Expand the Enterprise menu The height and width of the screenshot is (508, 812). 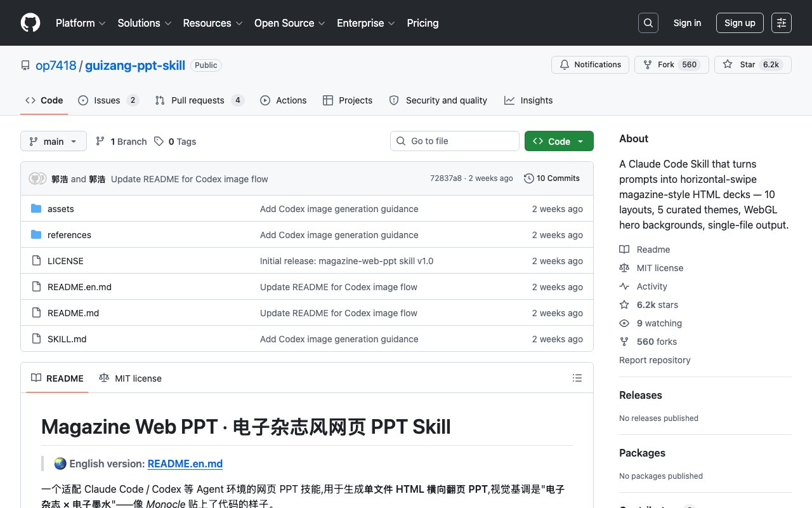366,23
